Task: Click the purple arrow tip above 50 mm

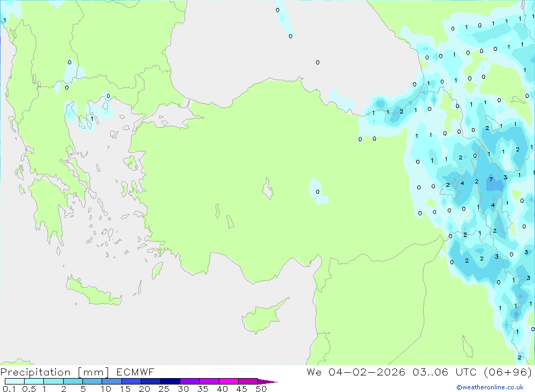Action: [x=267, y=382]
